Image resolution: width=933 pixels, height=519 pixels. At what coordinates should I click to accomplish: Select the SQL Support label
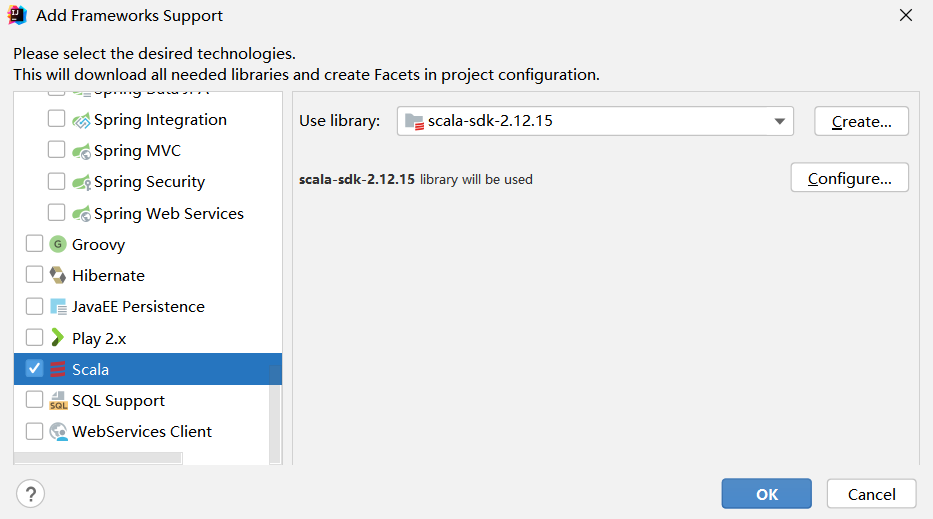(x=118, y=401)
